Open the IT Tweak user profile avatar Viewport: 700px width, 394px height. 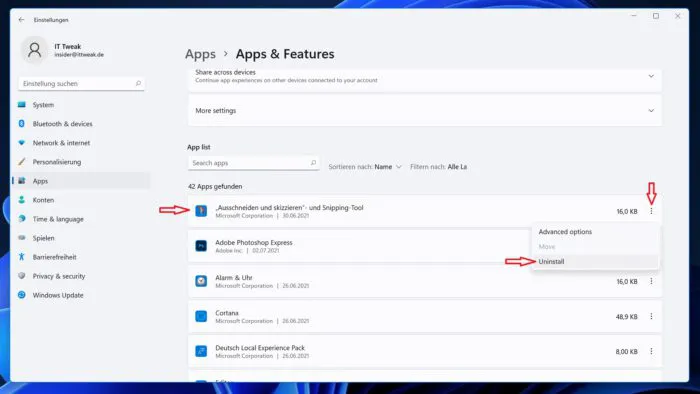[34, 50]
